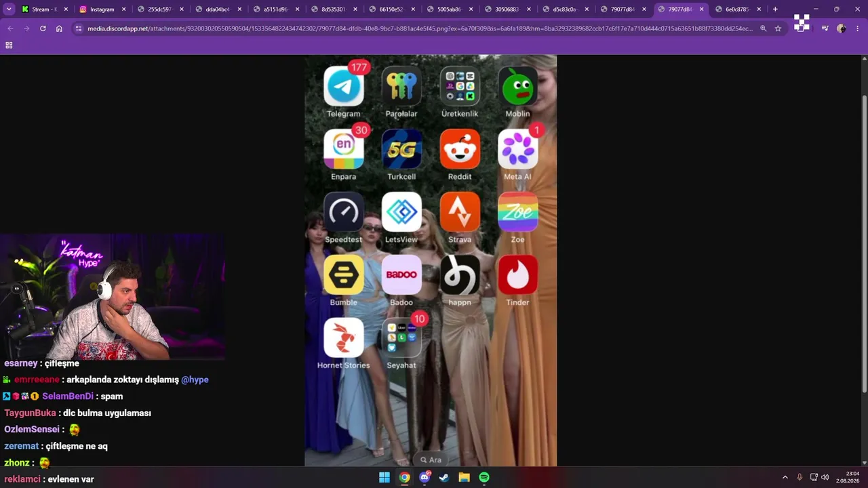The height and width of the screenshot is (488, 868).
Task: Open a new browser tab
Action: 775,9
